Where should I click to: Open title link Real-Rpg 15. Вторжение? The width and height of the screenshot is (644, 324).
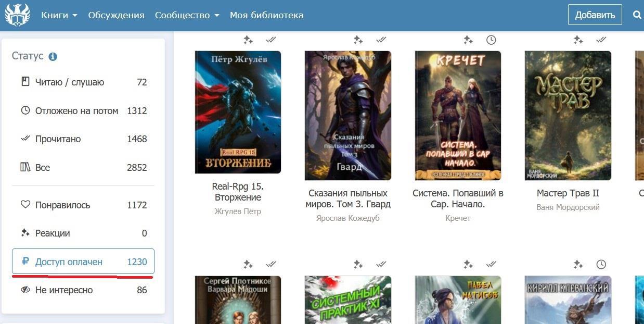click(x=238, y=192)
